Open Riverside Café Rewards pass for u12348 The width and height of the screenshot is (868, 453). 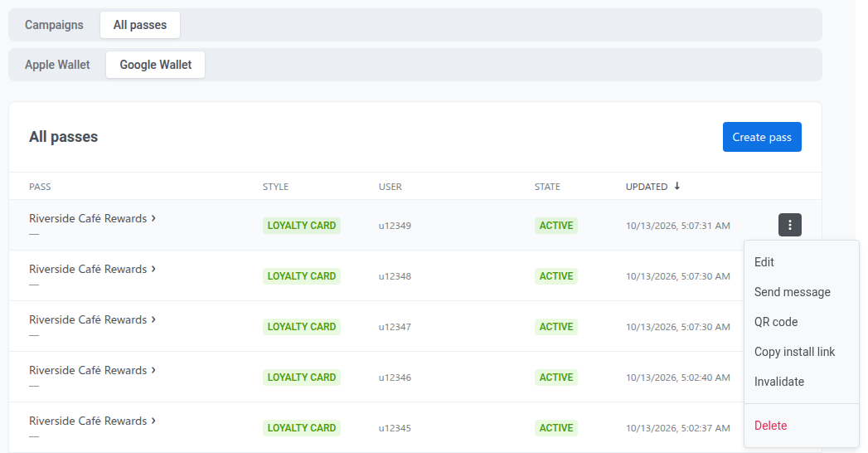(93, 269)
